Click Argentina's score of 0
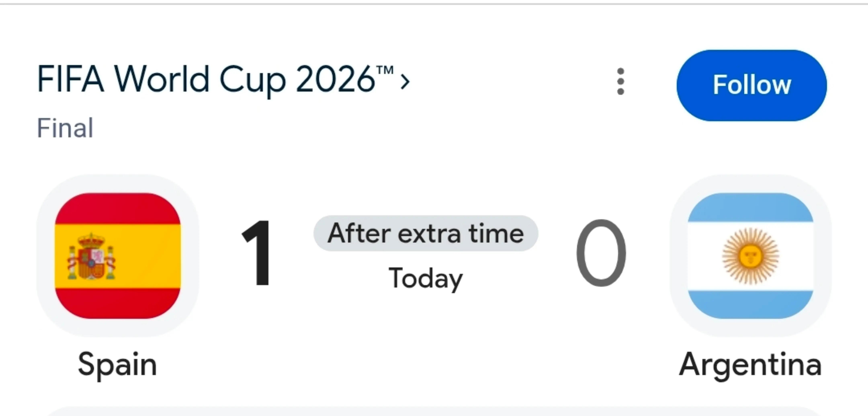 [601, 253]
